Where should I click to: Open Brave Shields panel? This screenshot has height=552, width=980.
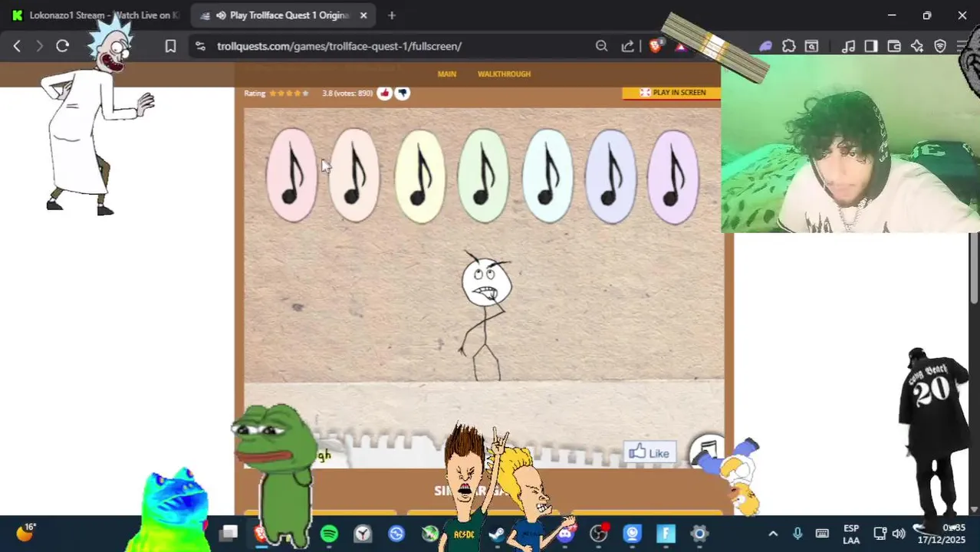pyautogui.click(x=655, y=46)
